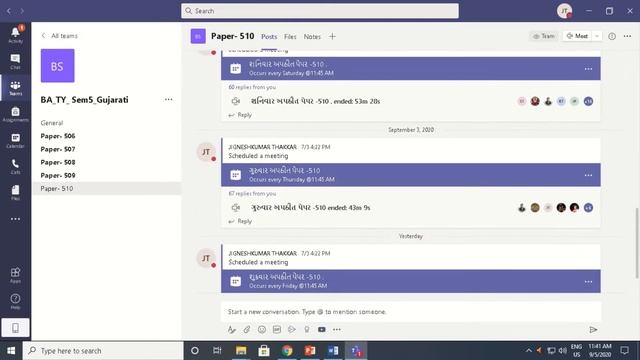Open the sticker picker
Viewport: 640px width, 360px height.
[x=291, y=329]
